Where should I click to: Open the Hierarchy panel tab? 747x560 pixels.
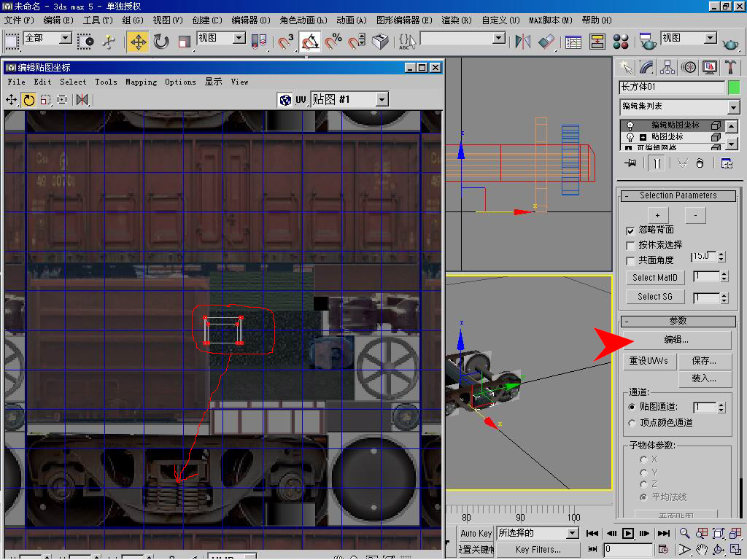tap(667, 67)
